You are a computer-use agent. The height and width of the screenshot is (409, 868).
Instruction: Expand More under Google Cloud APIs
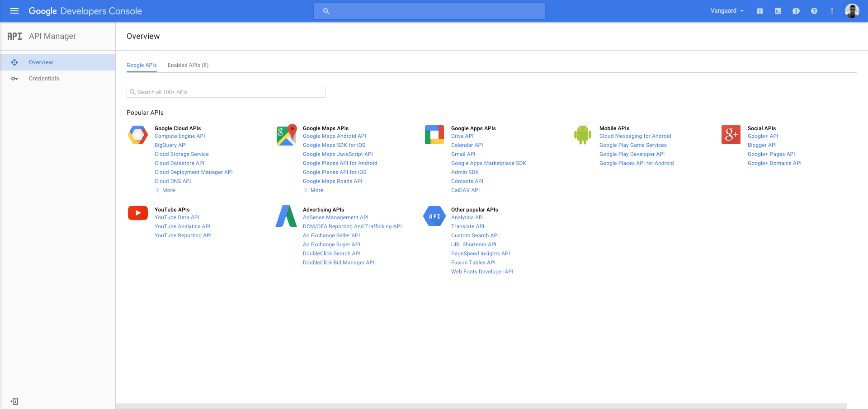click(x=165, y=190)
